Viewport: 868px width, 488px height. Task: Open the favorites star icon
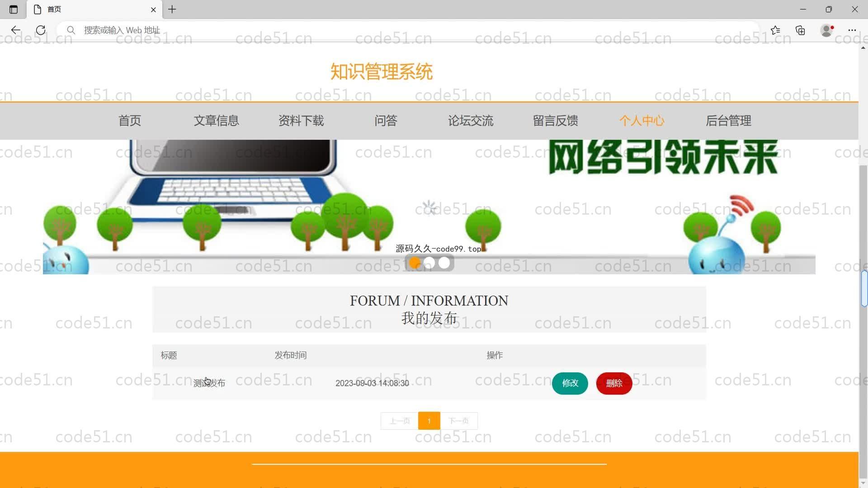click(x=775, y=30)
